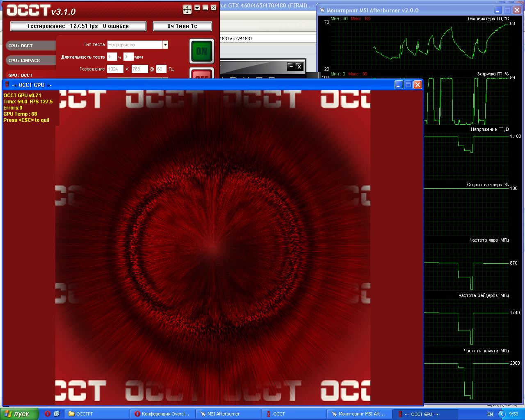Click the Internet Explorer quick launch icon
The width and height of the screenshot is (525, 420).
(57, 414)
